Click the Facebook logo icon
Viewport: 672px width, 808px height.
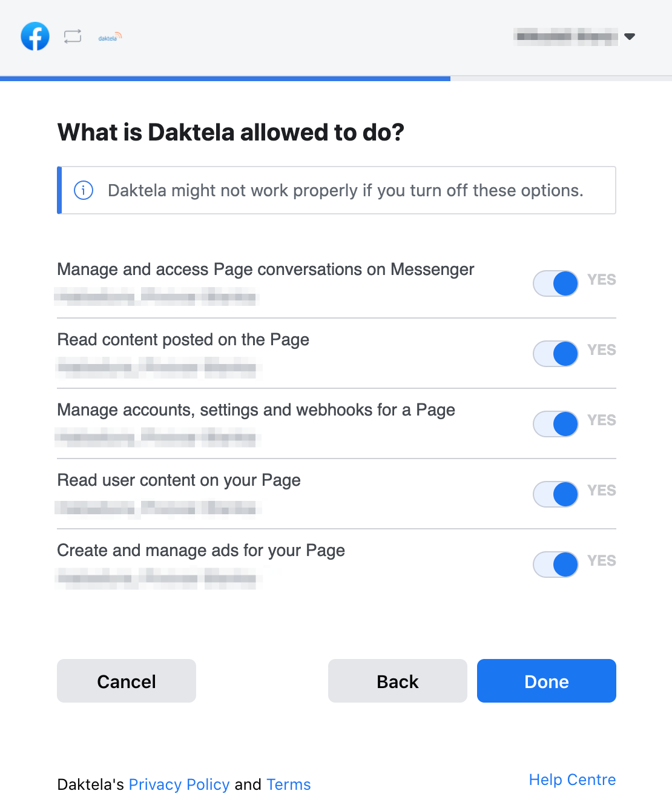pyautogui.click(x=35, y=36)
